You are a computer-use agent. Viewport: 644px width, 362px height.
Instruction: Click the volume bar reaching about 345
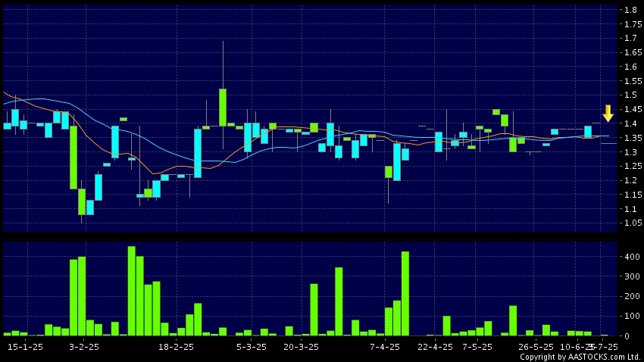click(x=339, y=301)
